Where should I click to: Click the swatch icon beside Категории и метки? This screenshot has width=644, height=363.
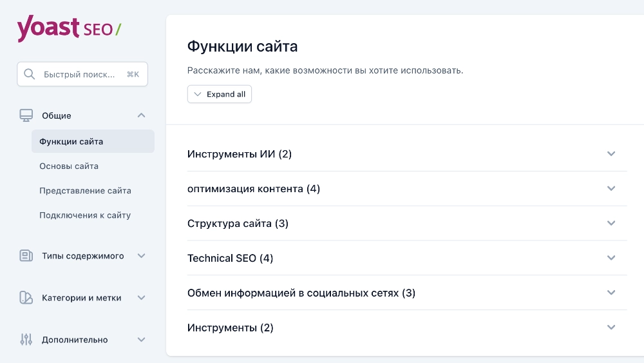26,298
